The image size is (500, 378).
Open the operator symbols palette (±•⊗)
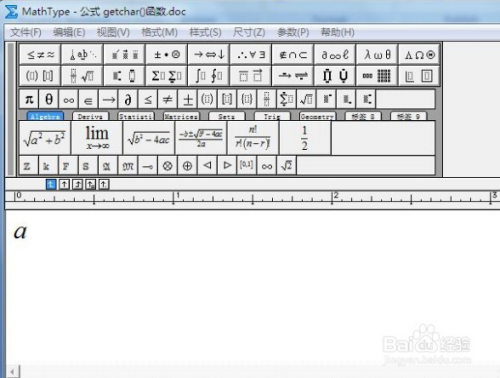coord(167,54)
